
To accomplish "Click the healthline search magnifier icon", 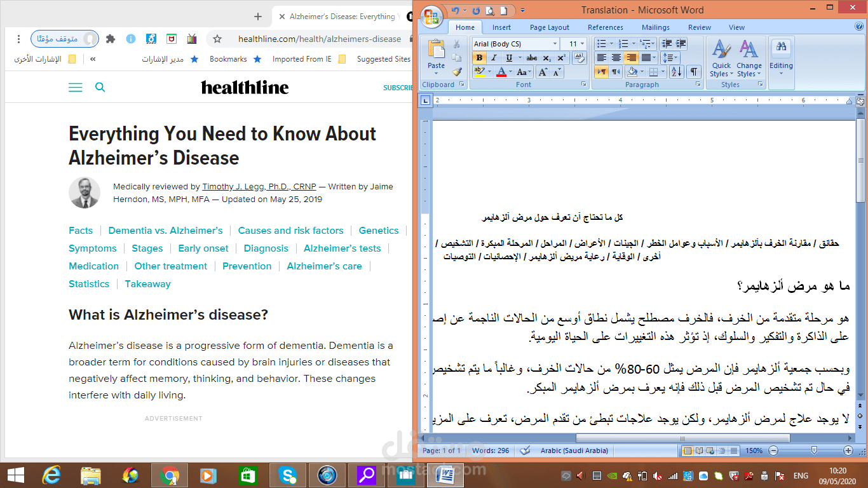I will 100,87.
